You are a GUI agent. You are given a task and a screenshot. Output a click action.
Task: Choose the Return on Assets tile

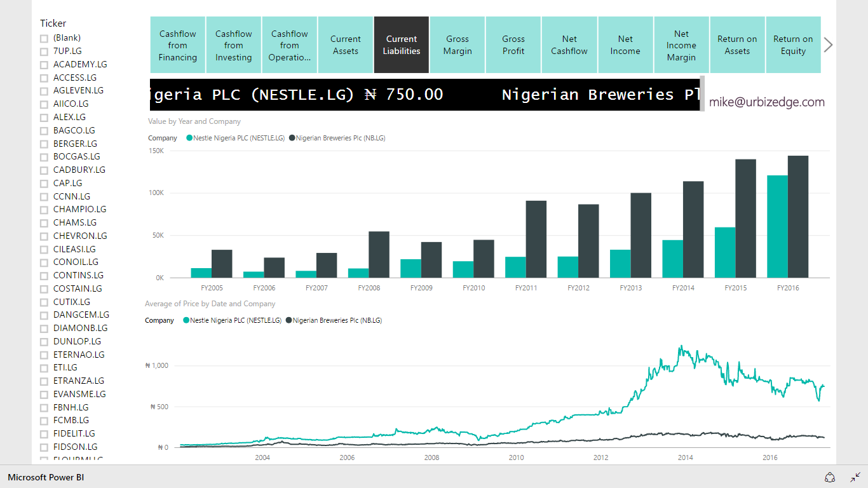pyautogui.click(x=737, y=45)
